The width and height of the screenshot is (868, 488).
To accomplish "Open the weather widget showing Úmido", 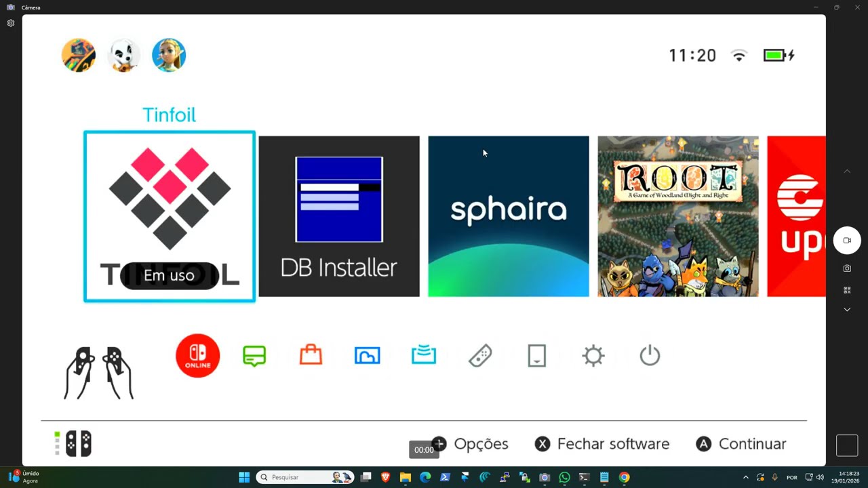I will 24,477.
